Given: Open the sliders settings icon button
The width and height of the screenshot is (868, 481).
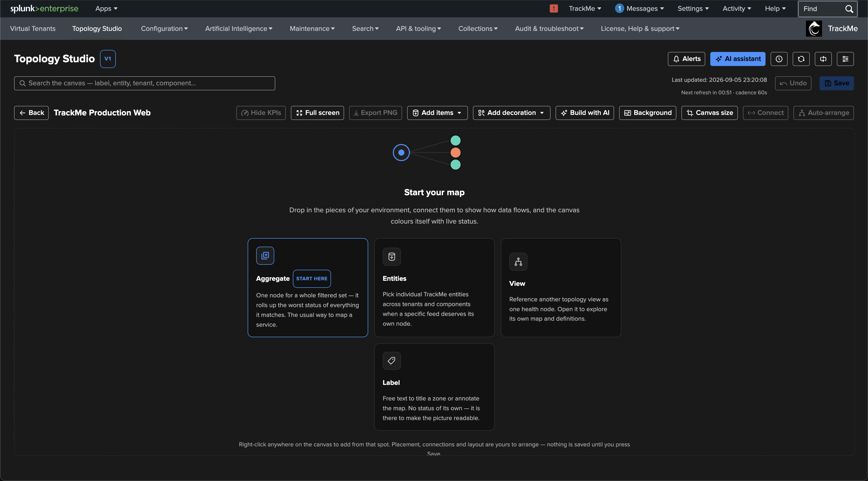Looking at the screenshot, I should 845,59.
